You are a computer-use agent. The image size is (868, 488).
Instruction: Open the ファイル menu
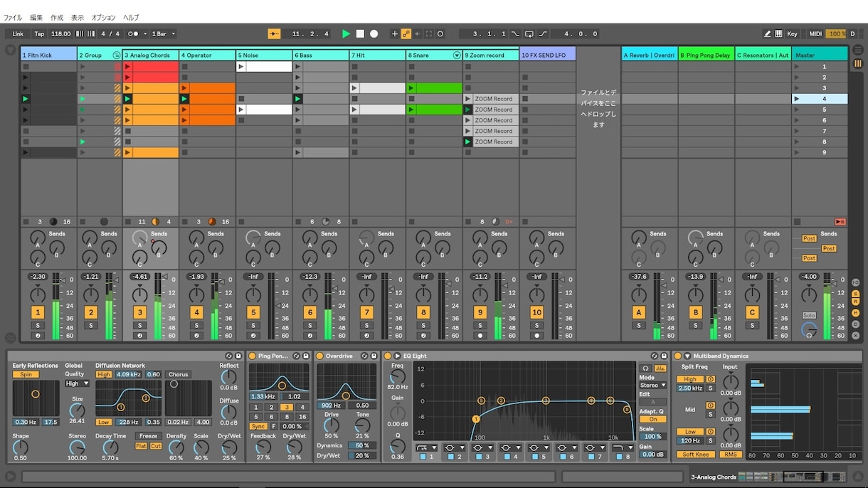13,17
